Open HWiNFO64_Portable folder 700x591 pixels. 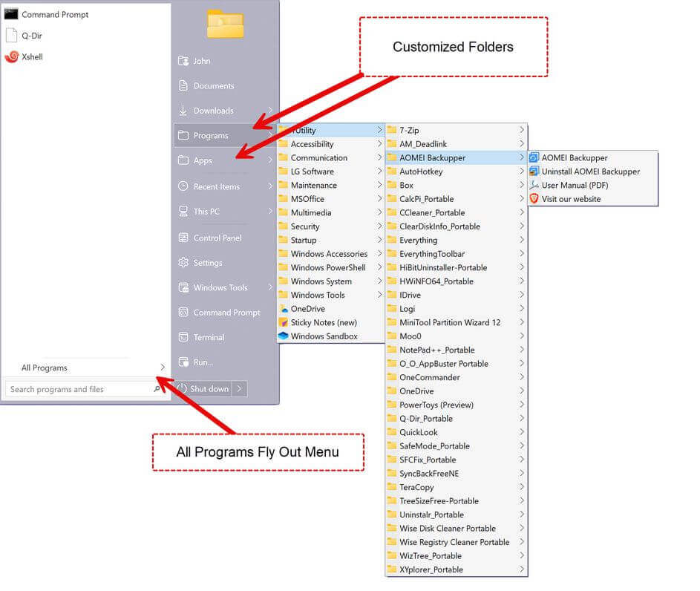[457, 281]
